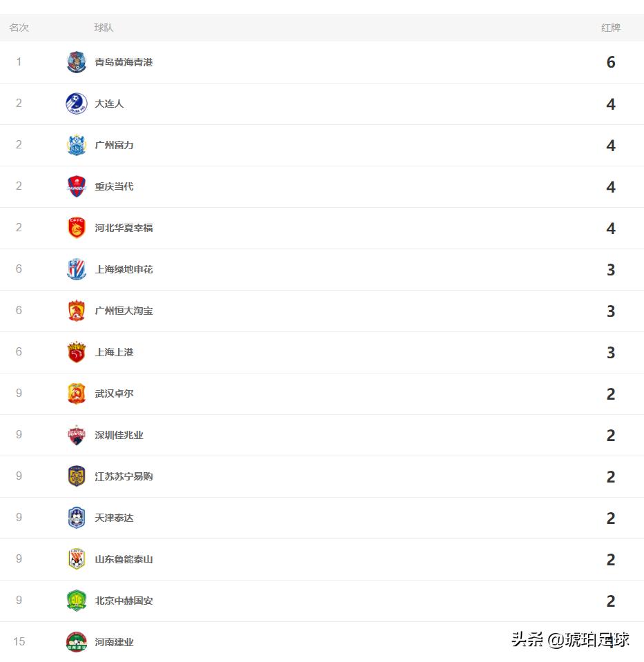Click the 上海绿地申花 team emblem
The image size is (644, 662).
(77, 269)
